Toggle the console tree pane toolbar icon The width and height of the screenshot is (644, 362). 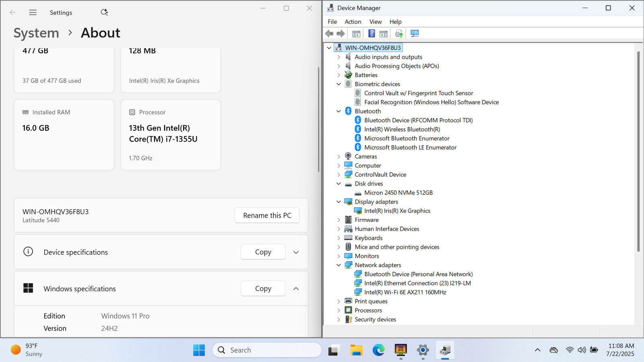pyautogui.click(x=356, y=33)
